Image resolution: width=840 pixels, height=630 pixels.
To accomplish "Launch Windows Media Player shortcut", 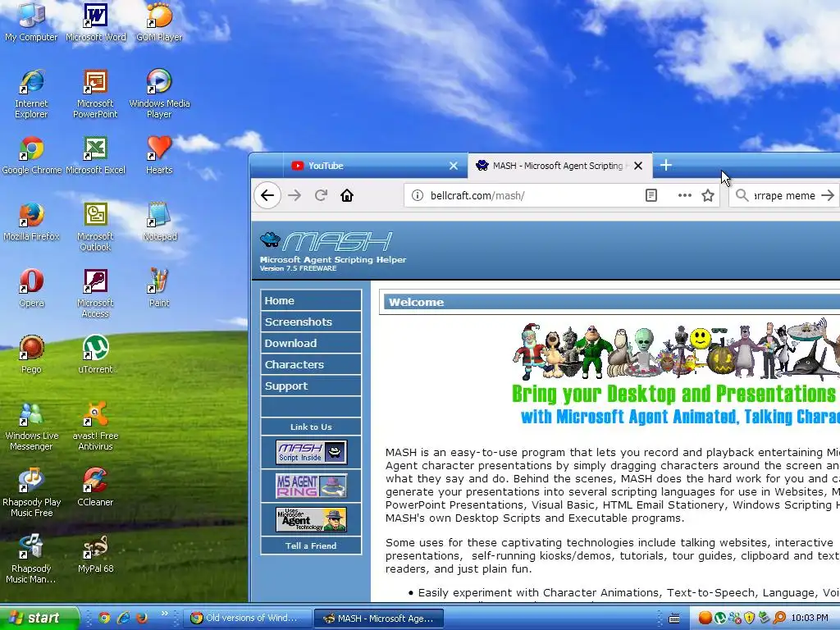I will pyautogui.click(x=159, y=94).
